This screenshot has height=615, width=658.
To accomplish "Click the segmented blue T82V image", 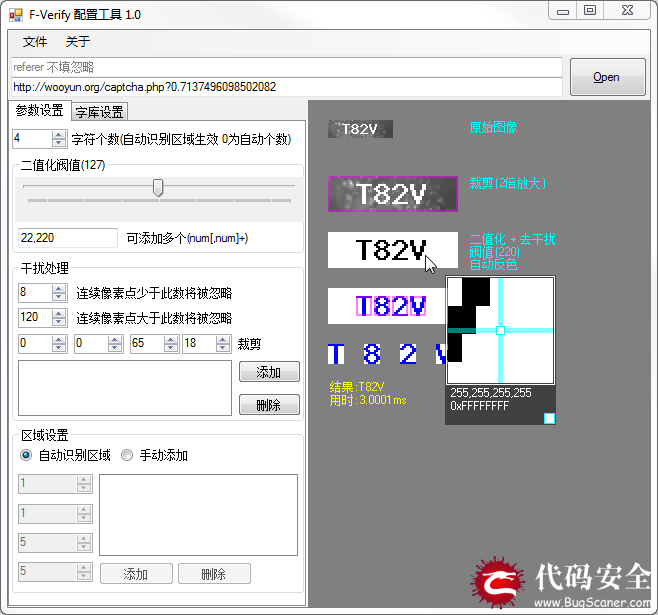I will coord(386,306).
